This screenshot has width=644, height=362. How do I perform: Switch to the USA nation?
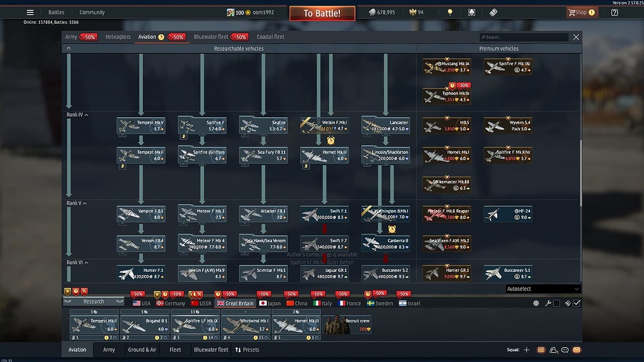[x=142, y=303]
